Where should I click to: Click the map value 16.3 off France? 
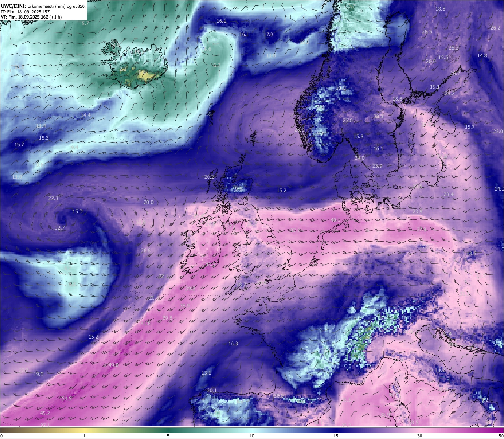pos(233,344)
